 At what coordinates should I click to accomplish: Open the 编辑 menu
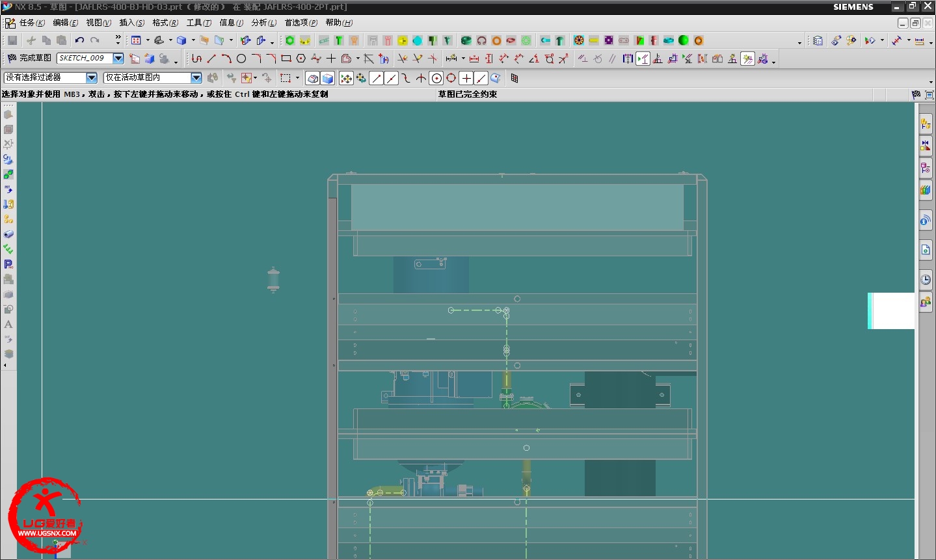click(65, 23)
